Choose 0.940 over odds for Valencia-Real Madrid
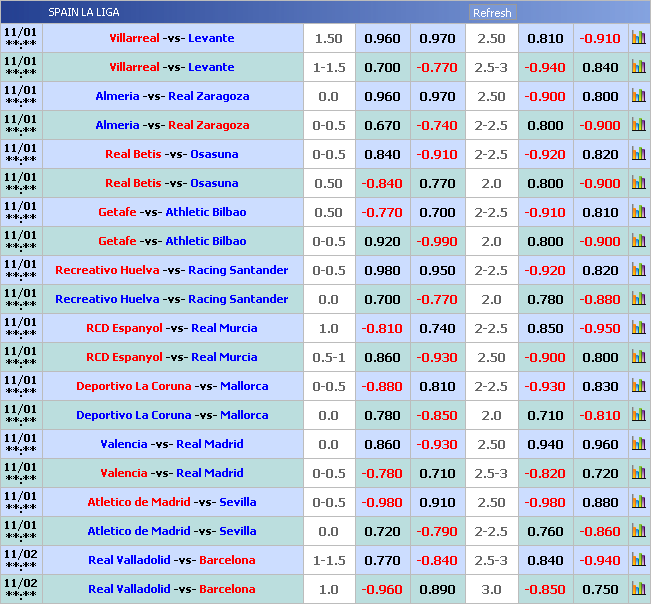 point(545,444)
